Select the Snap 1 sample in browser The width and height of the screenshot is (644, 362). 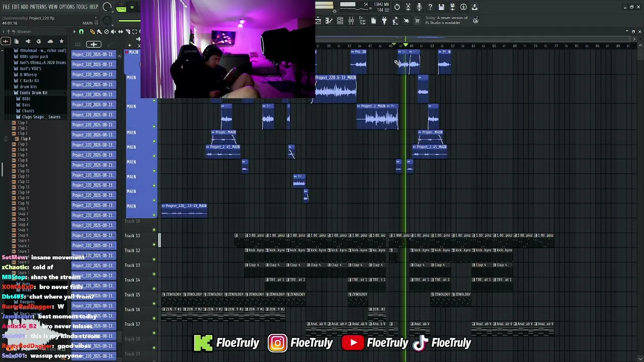[x=23, y=209]
